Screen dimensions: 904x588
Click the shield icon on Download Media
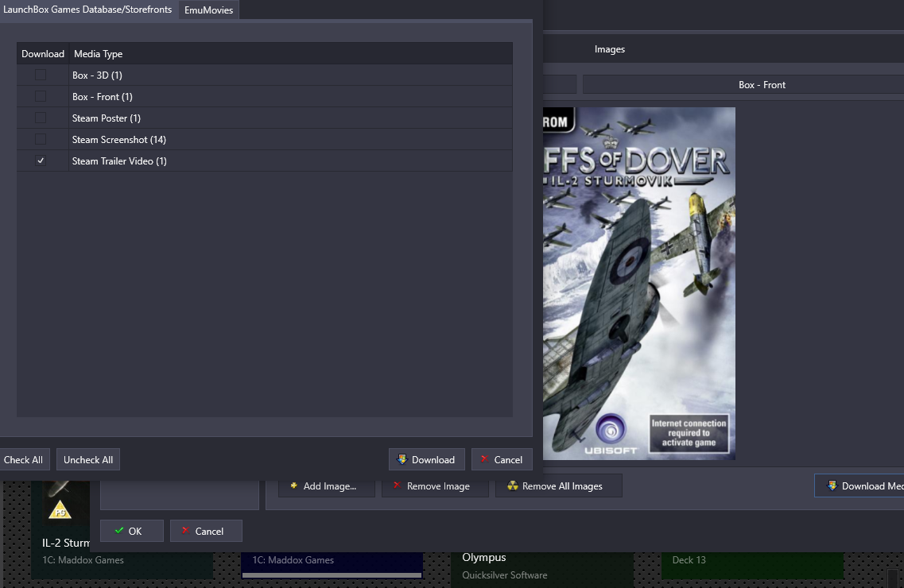tap(832, 485)
